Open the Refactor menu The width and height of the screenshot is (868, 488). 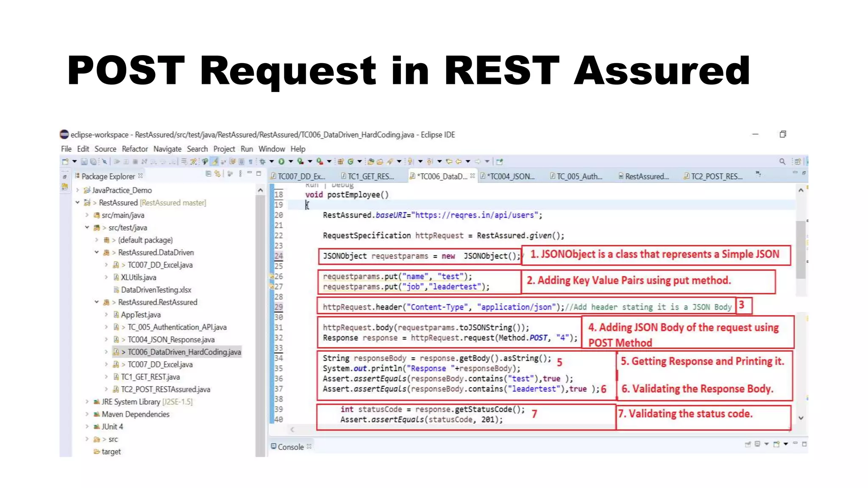pos(135,149)
